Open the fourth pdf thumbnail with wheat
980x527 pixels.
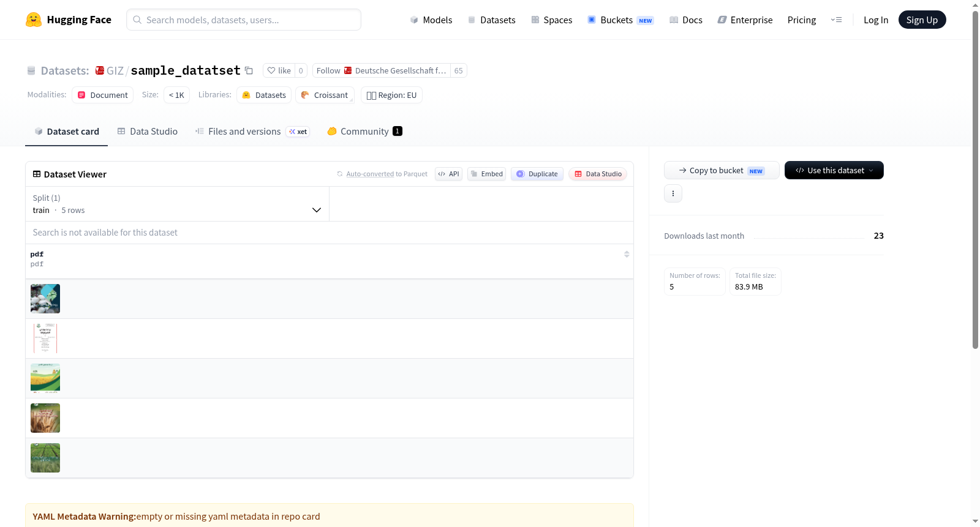point(45,418)
